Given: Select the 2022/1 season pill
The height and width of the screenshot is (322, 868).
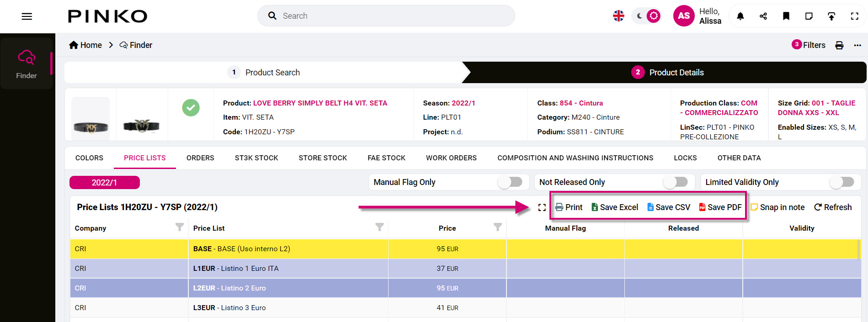Looking at the screenshot, I should [105, 183].
